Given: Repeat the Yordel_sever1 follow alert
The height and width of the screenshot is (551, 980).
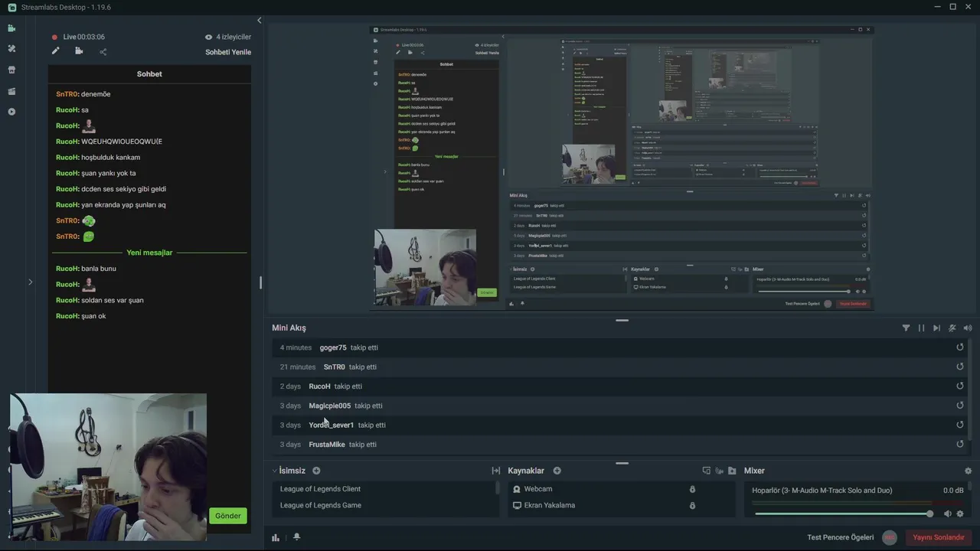Looking at the screenshot, I should 959,424.
